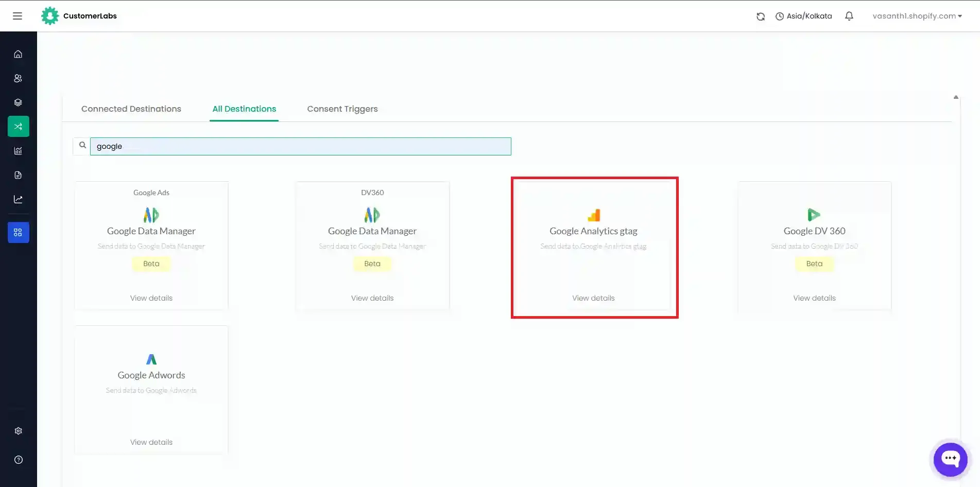This screenshot has height=487, width=980.
Task: View details for Google Adwords
Action: (x=151, y=442)
